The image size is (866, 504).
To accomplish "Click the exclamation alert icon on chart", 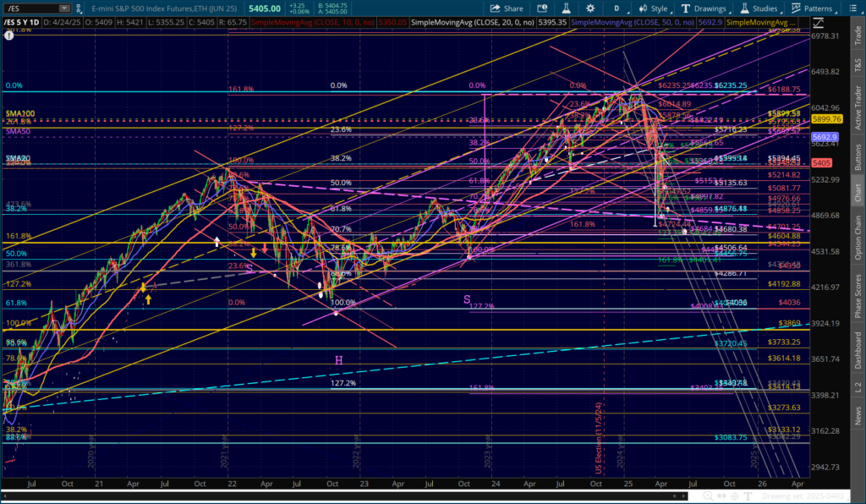I will [8, 35].
